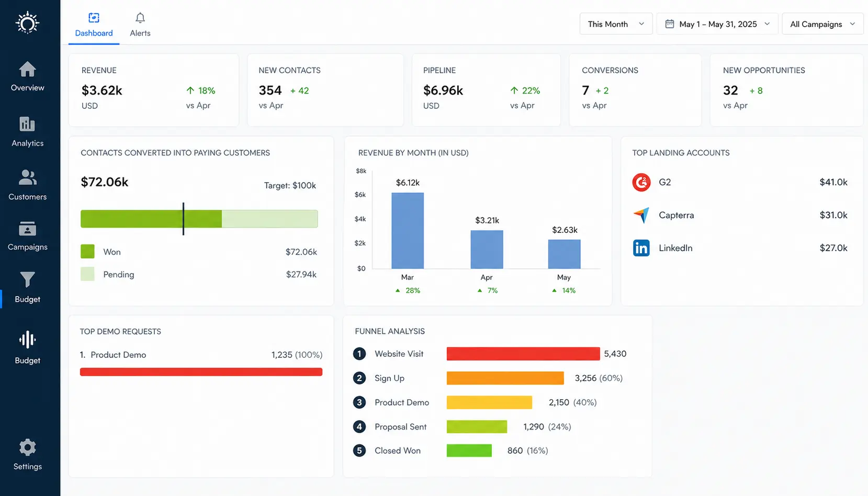
Task: Click the 5,430 Website Visit count
Action: pos(615,354)
